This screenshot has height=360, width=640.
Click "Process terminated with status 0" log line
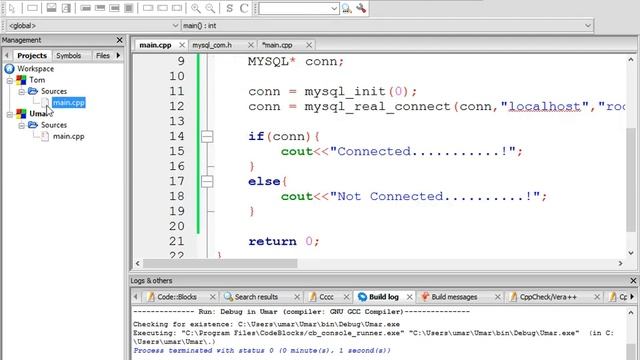point(262,351)
